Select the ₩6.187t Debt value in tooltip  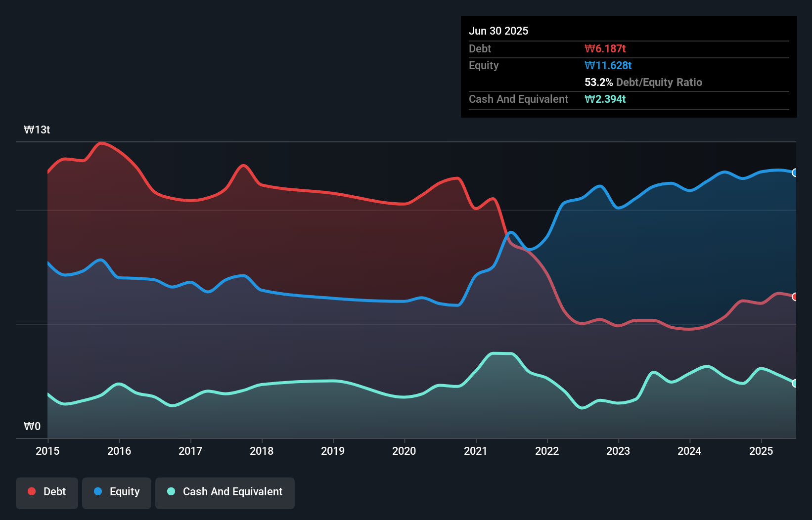pyautogui.click(x=605, y=48)
